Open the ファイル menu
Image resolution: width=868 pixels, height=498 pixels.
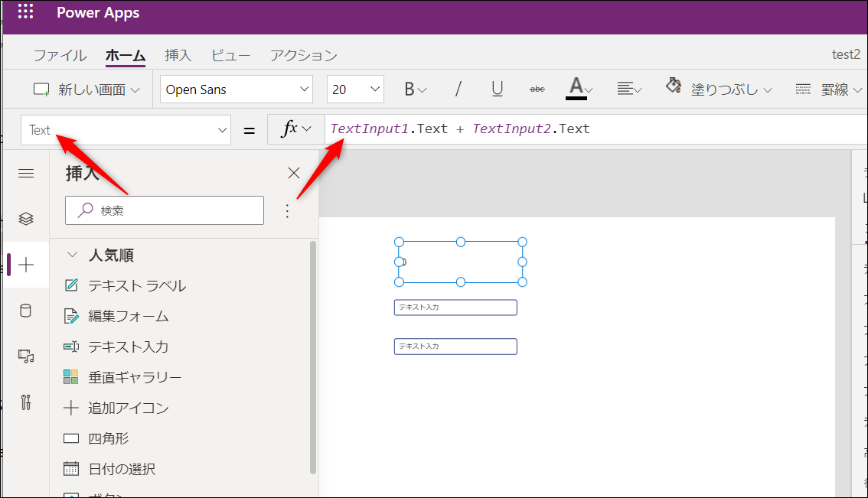[60, 55]
